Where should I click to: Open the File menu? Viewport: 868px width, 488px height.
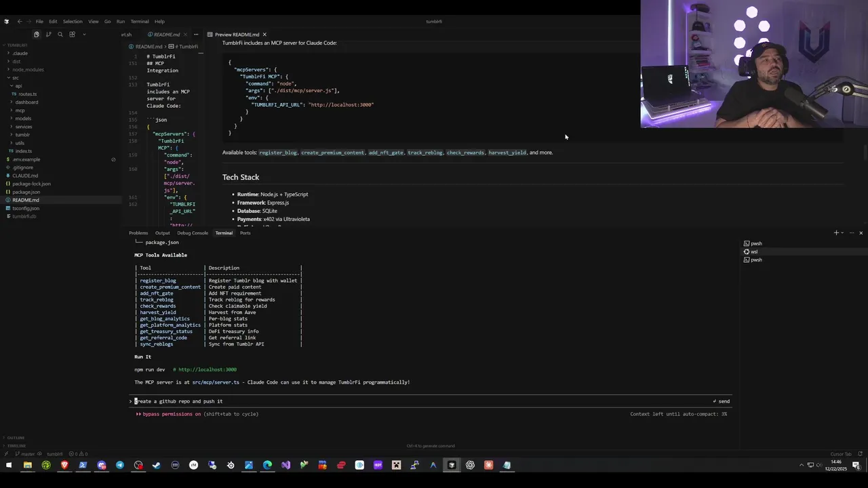click(x=39, y=22)
